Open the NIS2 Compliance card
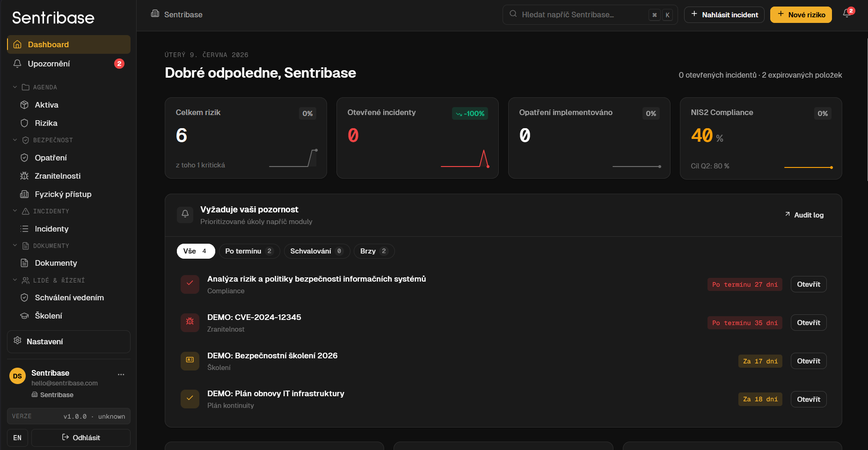This screenshot has width=868, height=450. (761, 138)
